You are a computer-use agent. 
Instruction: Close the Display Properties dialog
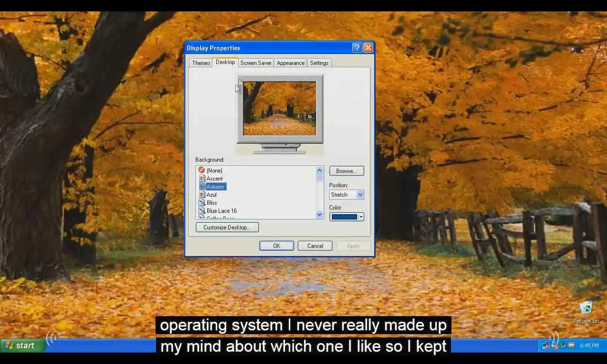[x=368, y=48]
